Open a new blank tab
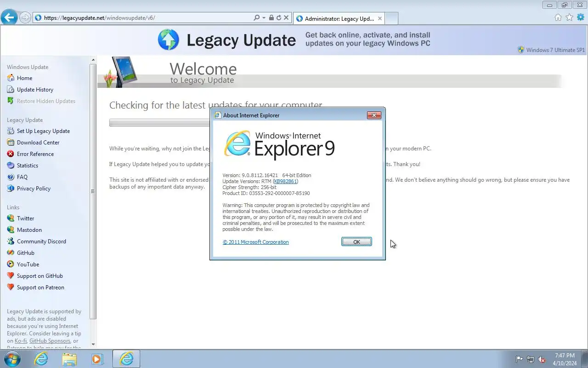The image size is (588, 368). [x=391, y=18]
